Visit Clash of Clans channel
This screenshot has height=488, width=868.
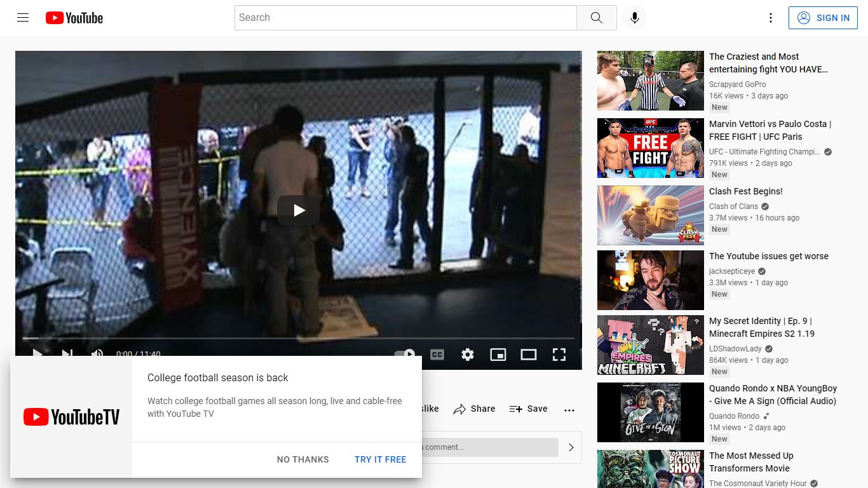733,207
